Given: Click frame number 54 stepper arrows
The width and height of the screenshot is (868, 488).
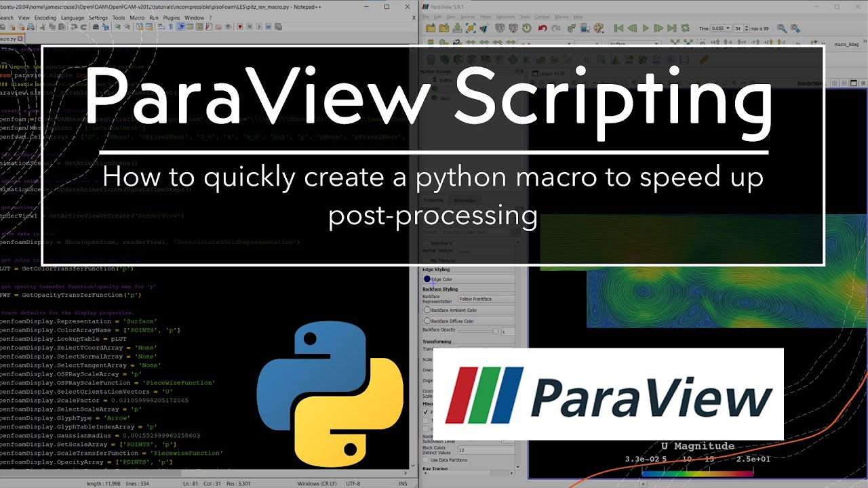Looking at the screenshot, I should pyautogui.click(x=747, y=28).
